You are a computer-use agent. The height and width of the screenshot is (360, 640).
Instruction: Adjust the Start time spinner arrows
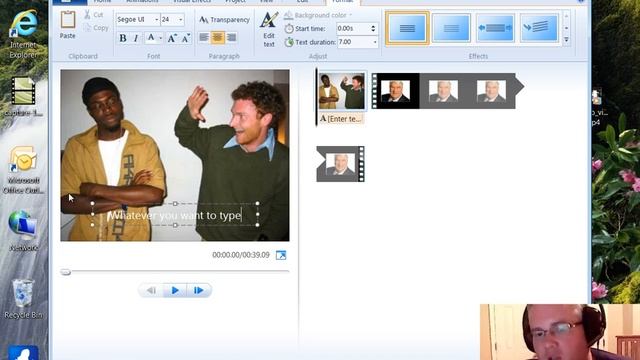coord(373,29)
